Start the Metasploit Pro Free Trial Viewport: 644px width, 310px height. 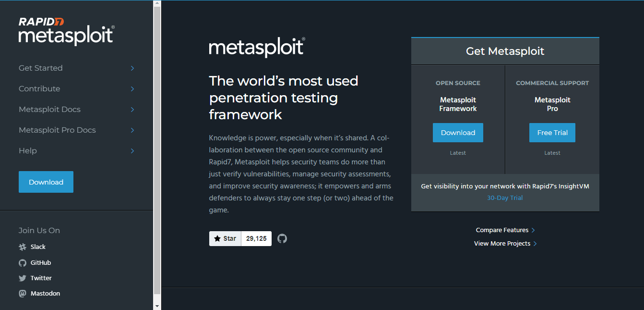(552, 133)
